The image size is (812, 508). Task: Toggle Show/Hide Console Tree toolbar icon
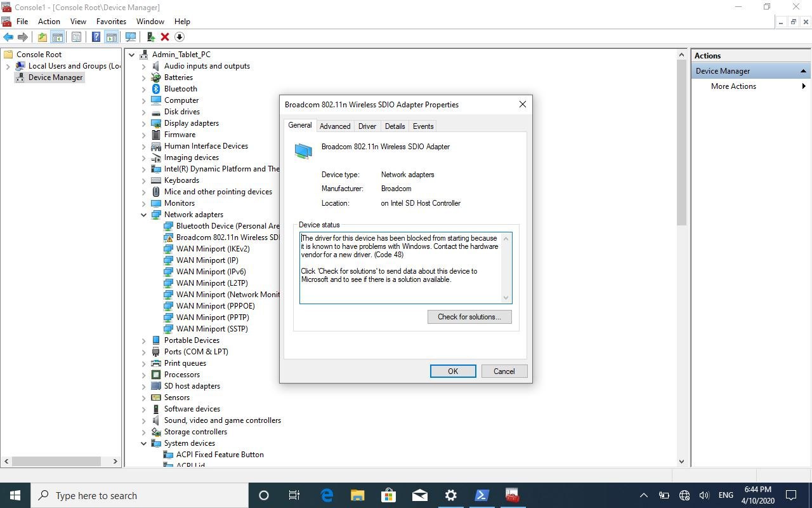click(58, 37)
